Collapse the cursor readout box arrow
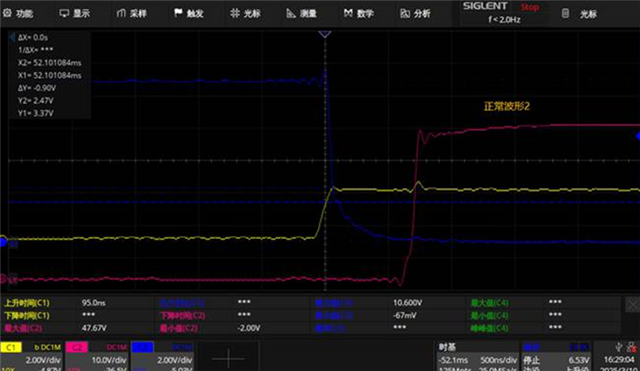Image resolution: width=640 pixels, height=371 pixels. (x=12, y=38)
